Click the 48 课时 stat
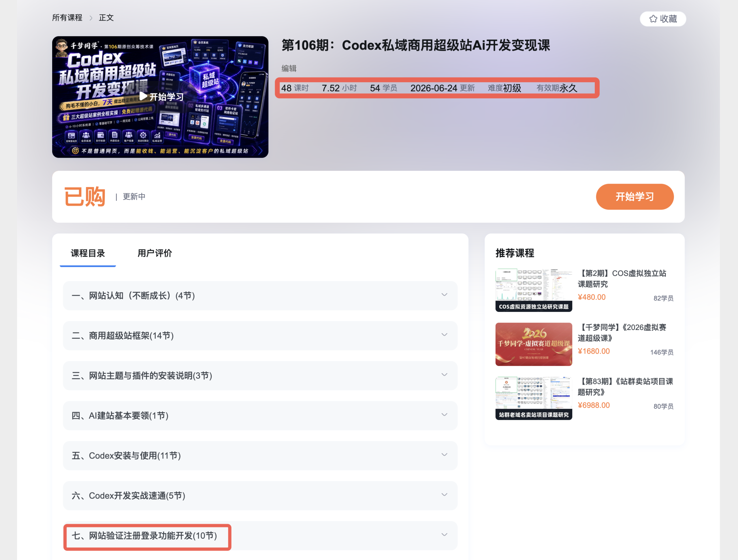Viewport: 738px width, 560px height. (x=295, y=88)
